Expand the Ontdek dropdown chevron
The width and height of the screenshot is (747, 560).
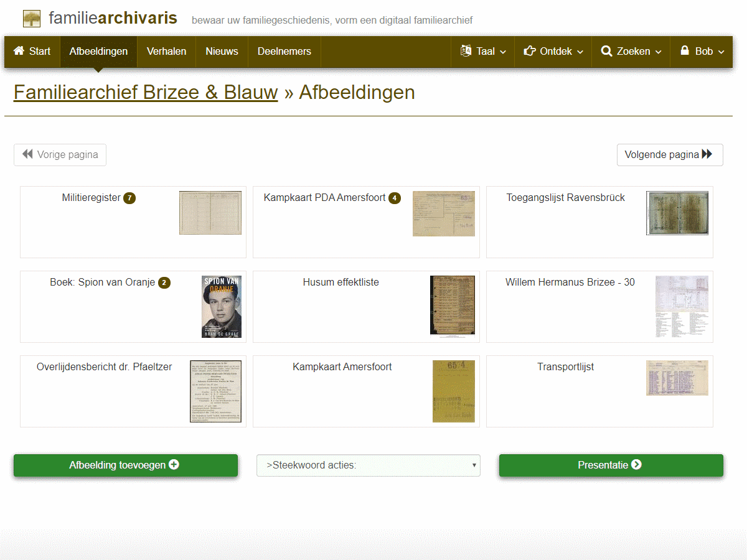(x=580, y=52)
